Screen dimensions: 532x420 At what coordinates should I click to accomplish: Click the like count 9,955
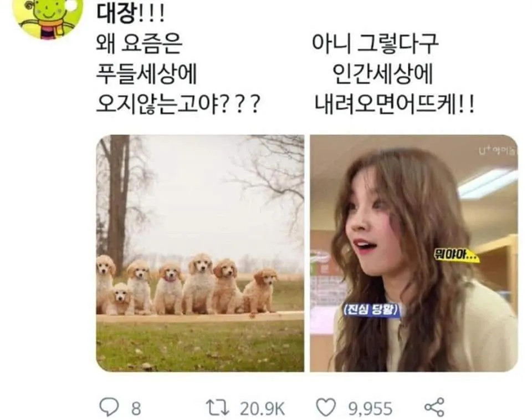pyautogui.click(x=371, y=409)
